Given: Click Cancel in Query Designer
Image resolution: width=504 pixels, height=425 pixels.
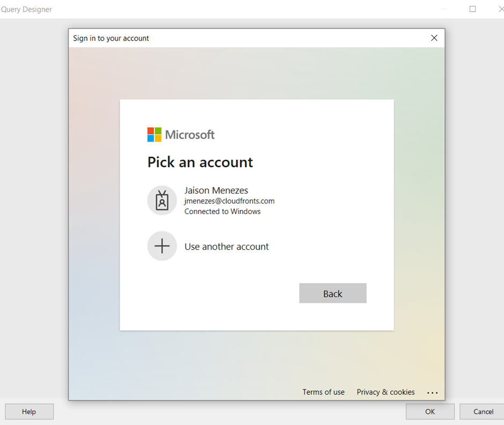Looking at the screenshot, I should pos(483,412).
